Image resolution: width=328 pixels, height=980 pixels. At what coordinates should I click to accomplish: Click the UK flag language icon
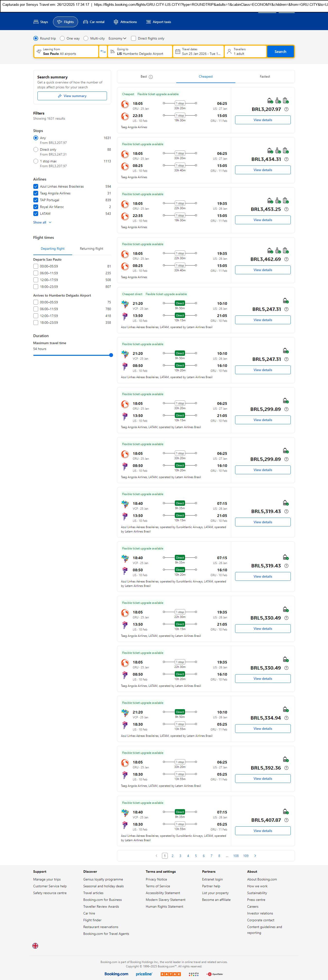pyautogui.click(x=35, y=945)
